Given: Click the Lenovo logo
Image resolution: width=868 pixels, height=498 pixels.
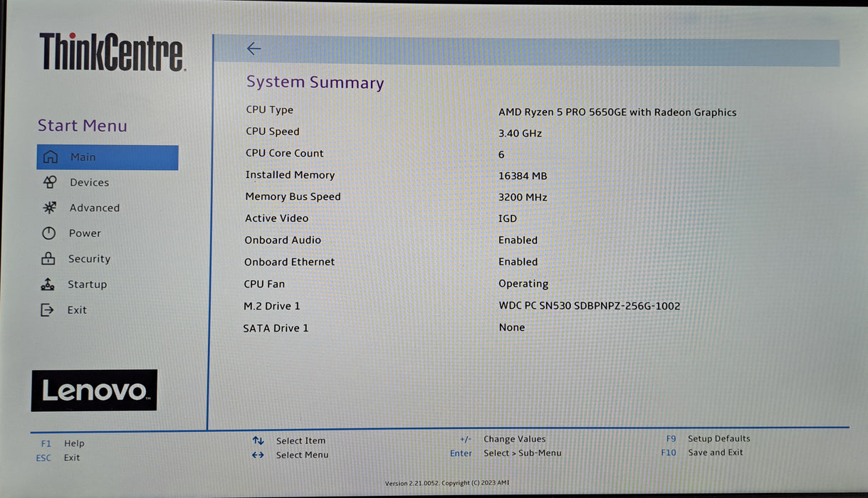Looking at the screenshot, I should pyautogui.click(x=94, y=391).
